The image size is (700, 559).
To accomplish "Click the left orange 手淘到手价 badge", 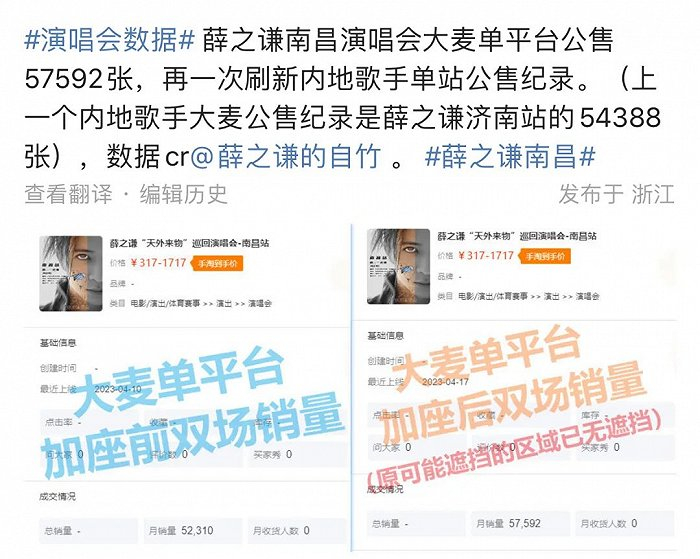I will (217, 263).
